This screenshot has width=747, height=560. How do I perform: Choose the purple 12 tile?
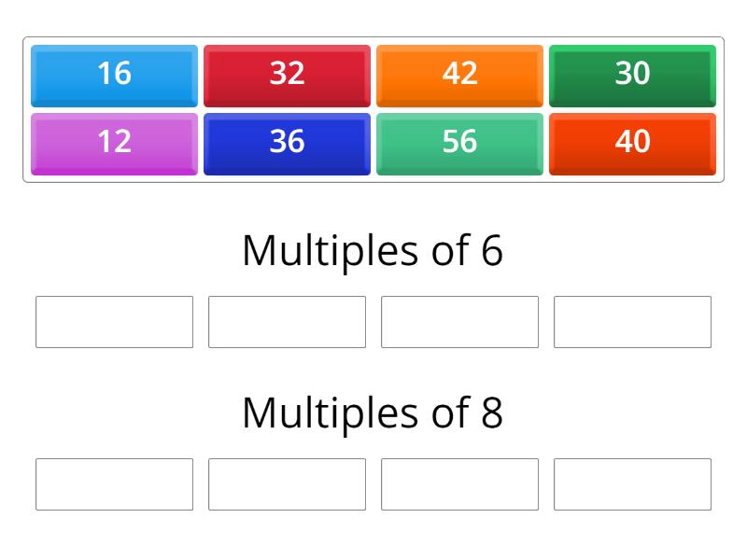114,143
